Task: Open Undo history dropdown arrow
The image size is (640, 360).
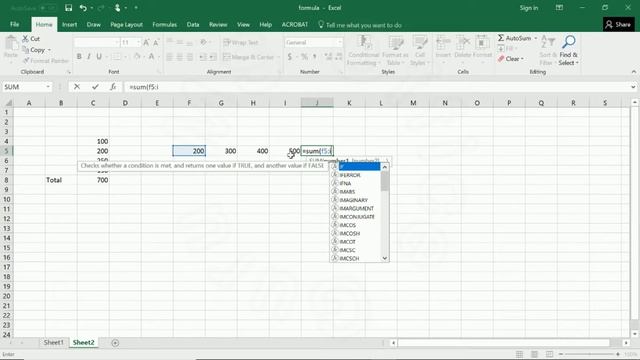Action: pos(91,8)
